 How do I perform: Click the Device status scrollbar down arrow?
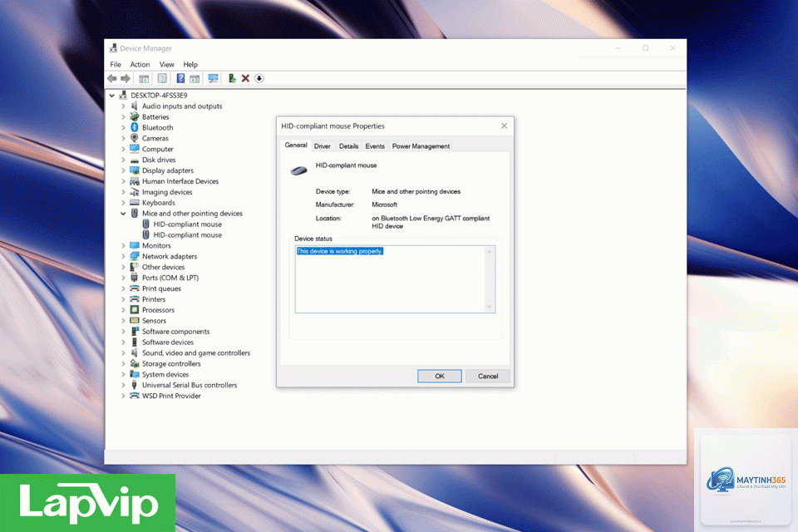click(x=489, y=307)
